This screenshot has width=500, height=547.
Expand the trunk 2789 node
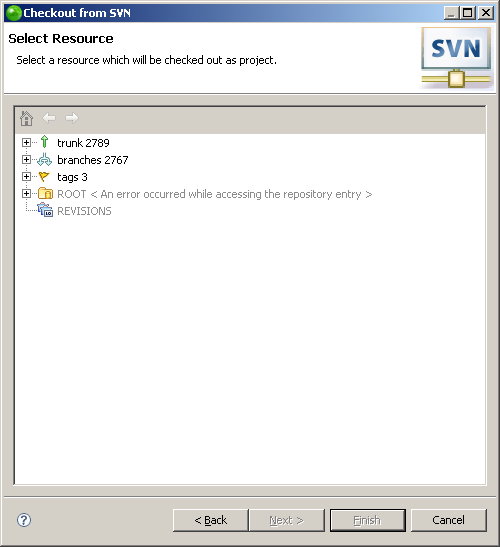click(26, 142)
